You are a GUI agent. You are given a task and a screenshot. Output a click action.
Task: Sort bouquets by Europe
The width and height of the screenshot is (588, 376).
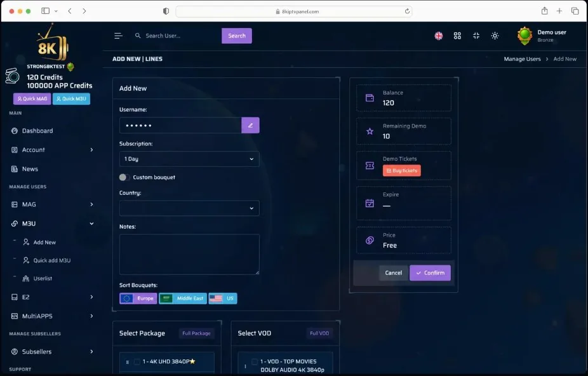(138, 299)
